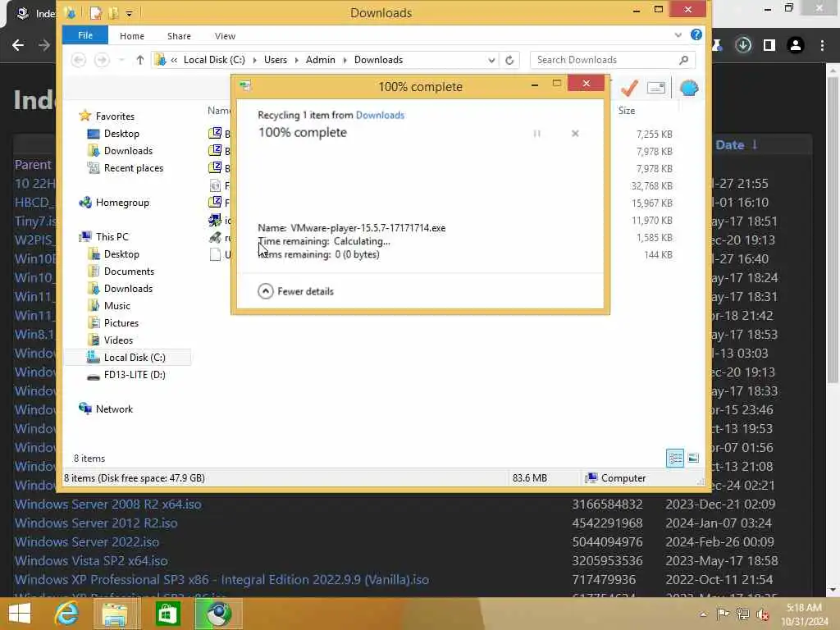Screen dimensions: 840x630
Task: Click the blue shell icon in ribbon
Action: tap(689, 88)
